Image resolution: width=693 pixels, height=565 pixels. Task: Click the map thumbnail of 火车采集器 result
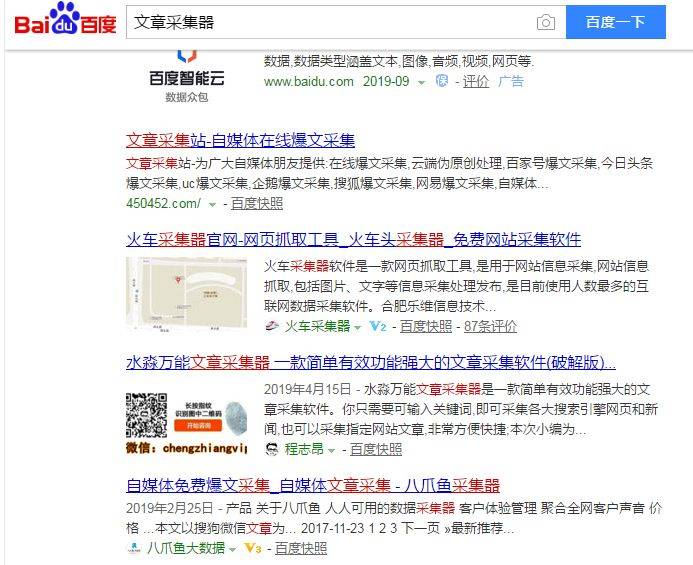tap(187, 293)
